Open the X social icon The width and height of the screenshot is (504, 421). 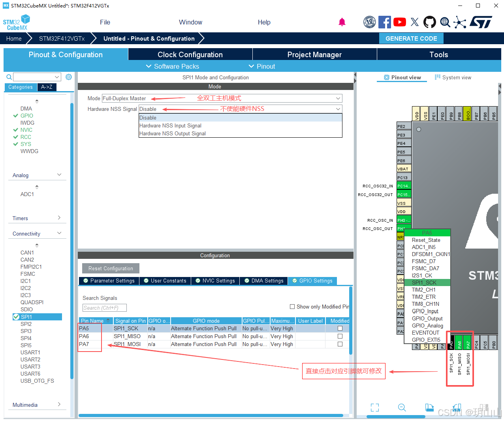(x=415, y=22)
